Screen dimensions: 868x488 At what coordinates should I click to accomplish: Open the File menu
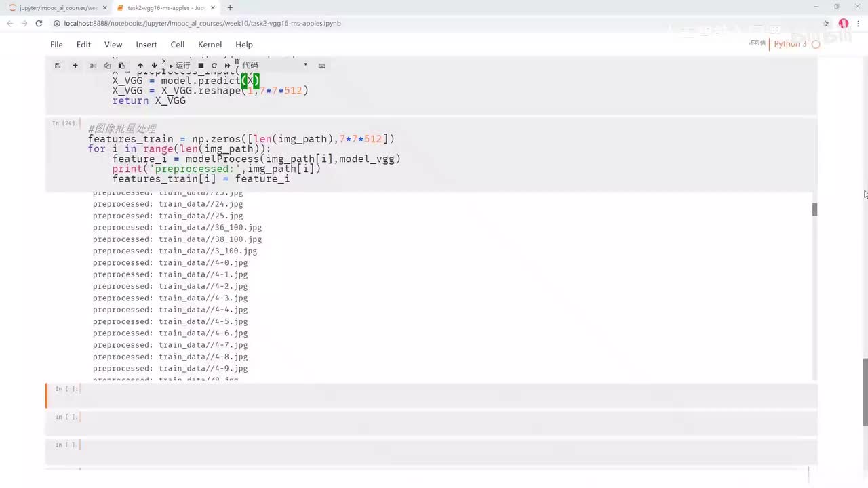tap(56, 45)
